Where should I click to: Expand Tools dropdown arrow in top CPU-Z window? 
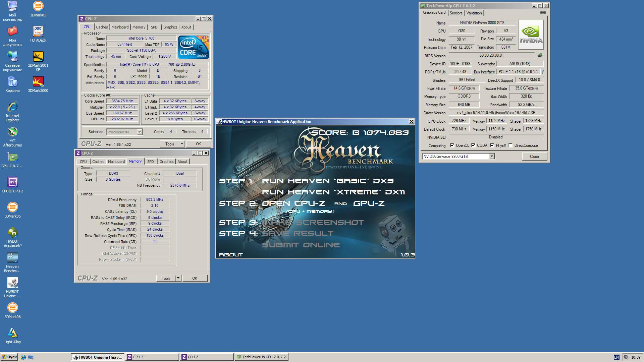(x=182, y=144)
